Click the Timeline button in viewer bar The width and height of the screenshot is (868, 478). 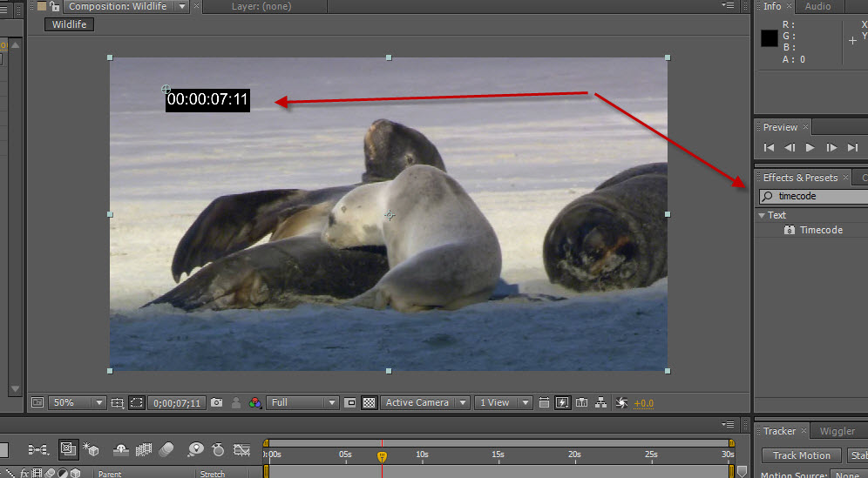coord(582,403)
